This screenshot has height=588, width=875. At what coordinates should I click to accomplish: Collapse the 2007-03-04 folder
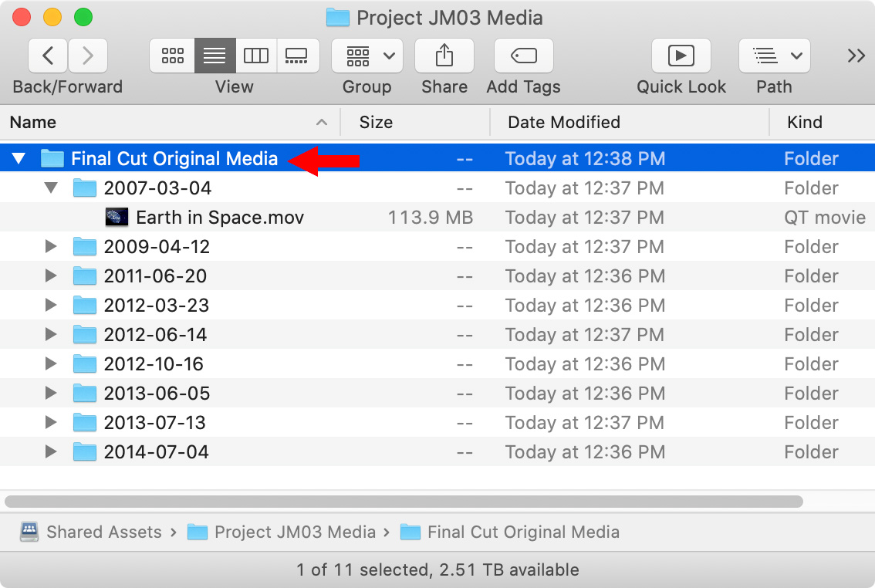[51, 188]
